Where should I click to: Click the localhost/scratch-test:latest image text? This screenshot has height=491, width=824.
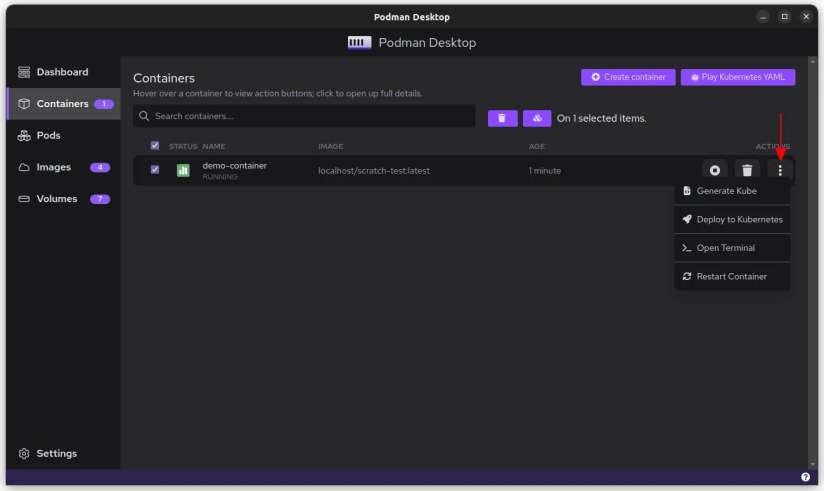pos(374,171)
